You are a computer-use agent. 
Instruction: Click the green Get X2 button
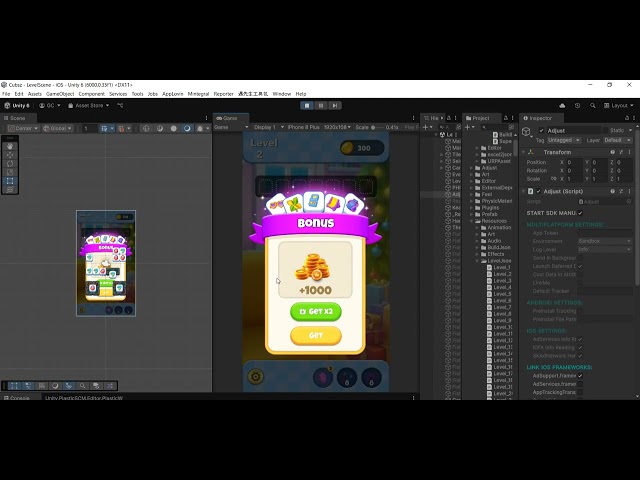[316, 311]
